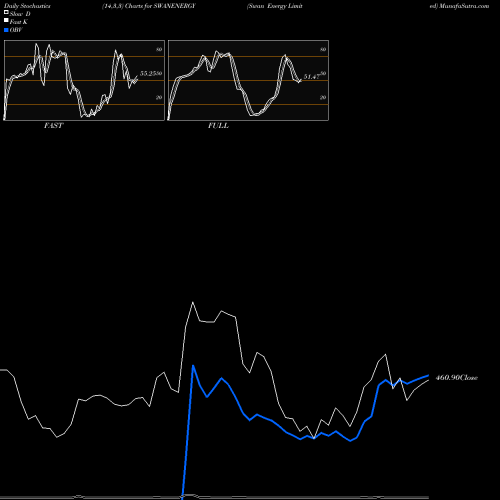Click the 80 level label in the FULL chart

tap(323, 49)
